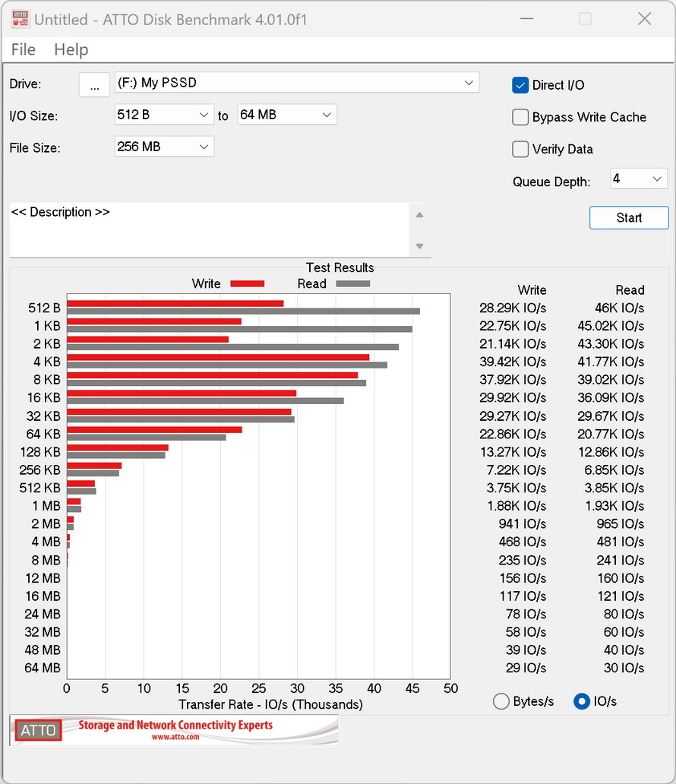Click the 64 MB chart row label

click(43, 668)
